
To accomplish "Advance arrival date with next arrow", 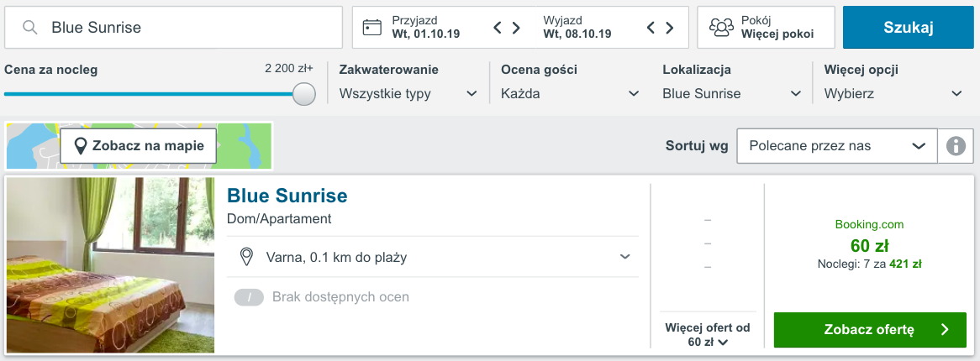I will click(516, 28).
